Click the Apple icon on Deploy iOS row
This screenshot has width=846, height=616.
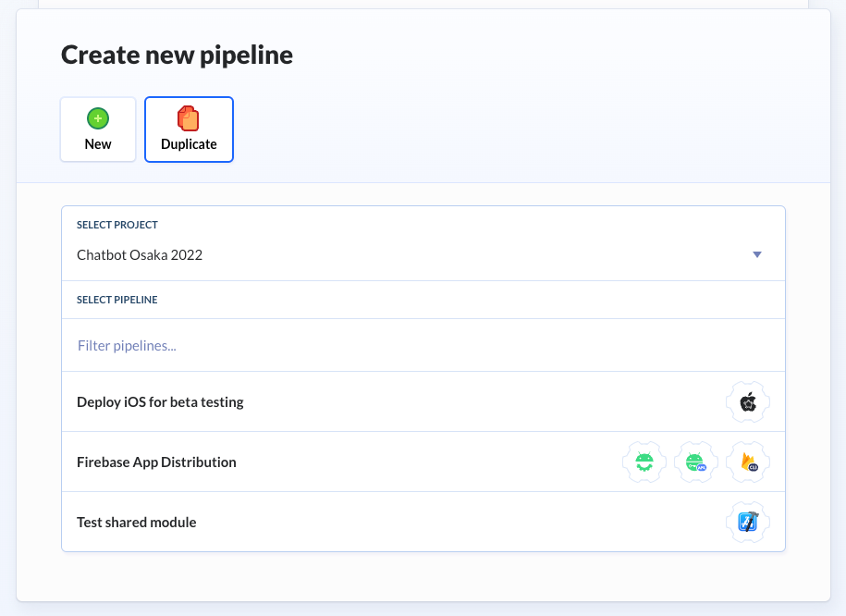tap(748, 402)
